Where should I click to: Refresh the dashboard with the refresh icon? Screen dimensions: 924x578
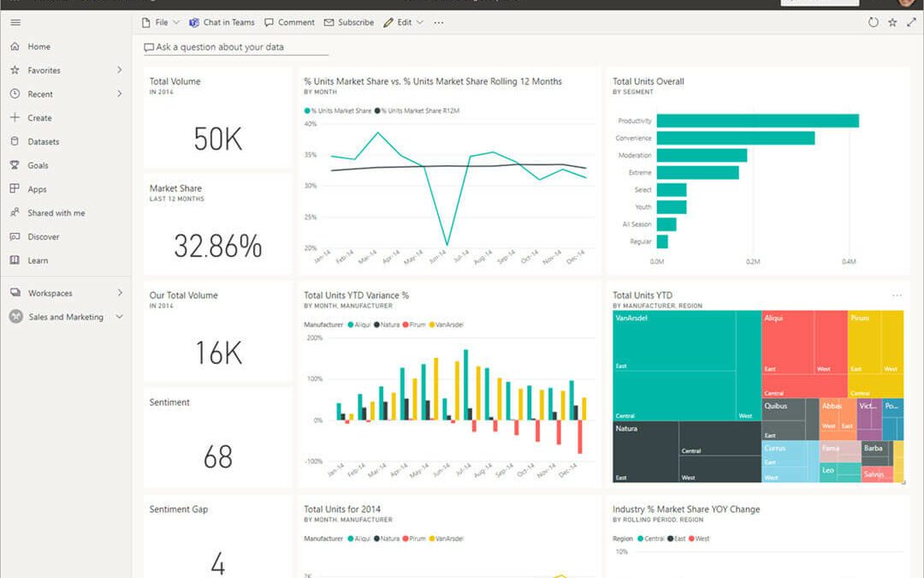[x=873, y=23]
